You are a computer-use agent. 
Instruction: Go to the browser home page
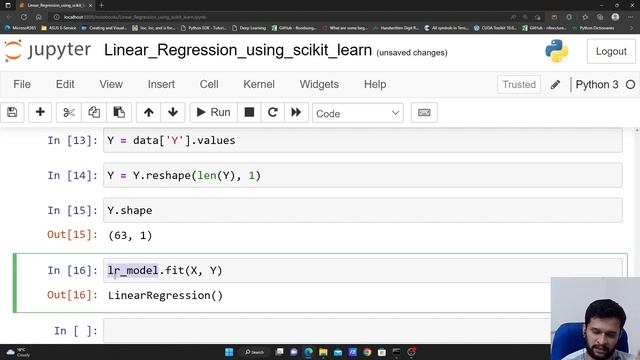click(x=38, y=17)
